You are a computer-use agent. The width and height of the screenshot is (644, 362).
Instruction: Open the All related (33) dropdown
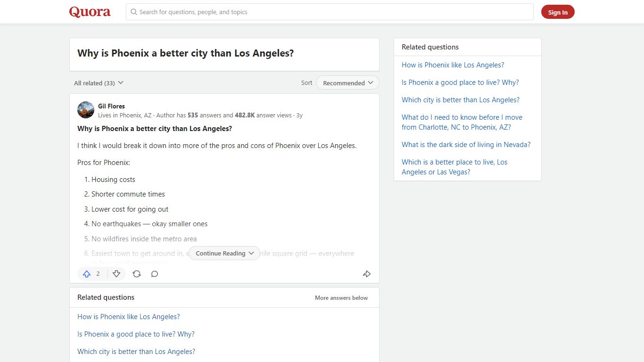[x=99, y=83]
